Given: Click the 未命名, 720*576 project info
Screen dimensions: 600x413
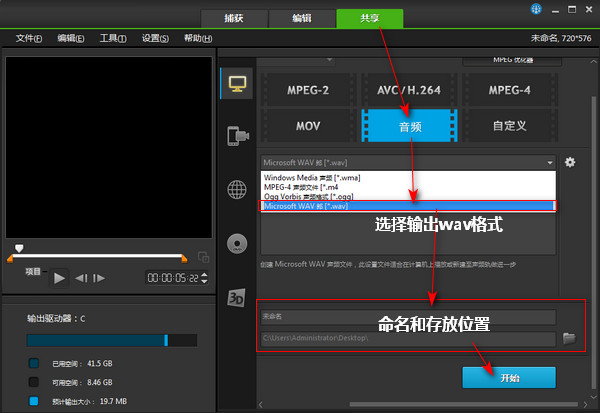Looking at the screenshot, I should click(x=561, y=38).
